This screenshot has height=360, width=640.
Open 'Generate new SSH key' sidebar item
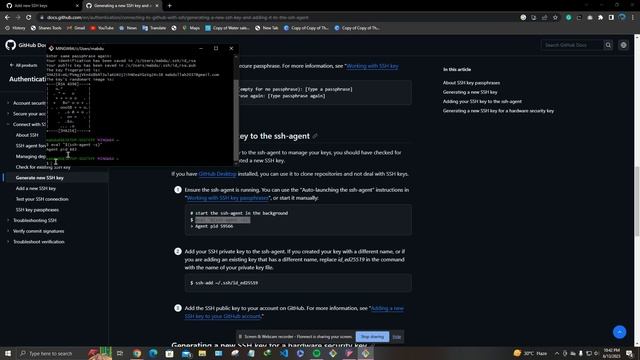pos(40,178)
